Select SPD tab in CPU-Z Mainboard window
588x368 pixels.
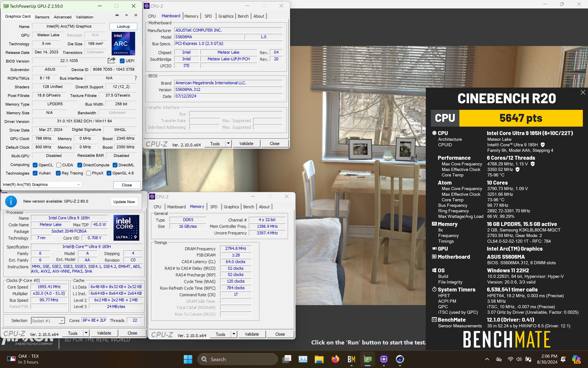click(x=208, y=16)
